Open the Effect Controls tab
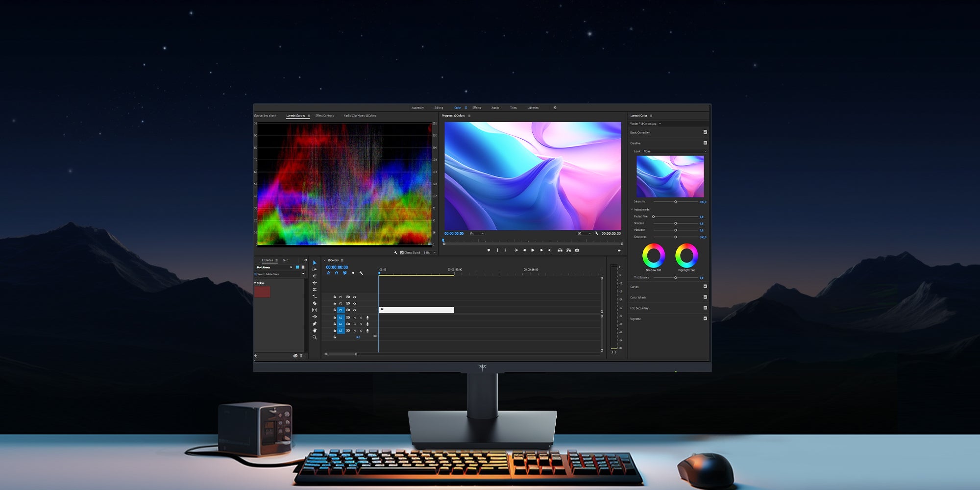Viewport: 980px width, 490px height. click(324, 116)
